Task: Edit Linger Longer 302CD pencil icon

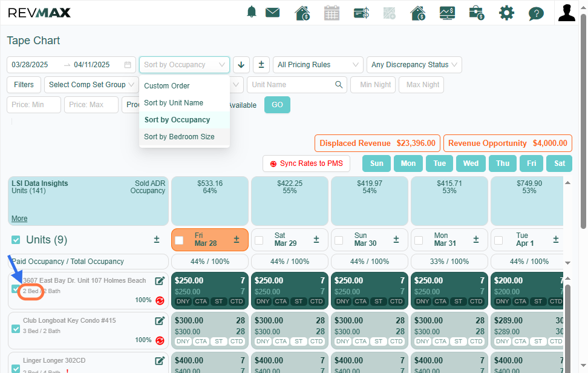Action: (x=160, y=361)
